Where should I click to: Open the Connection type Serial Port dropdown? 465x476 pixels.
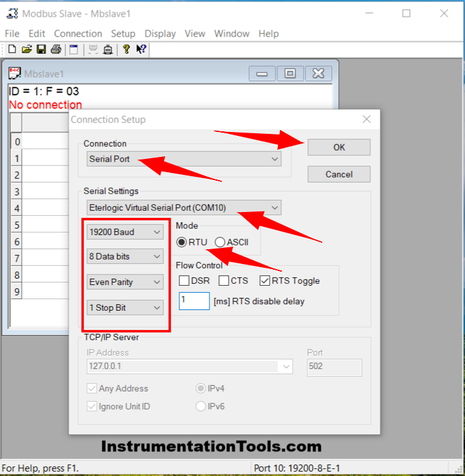pos(184,159)
